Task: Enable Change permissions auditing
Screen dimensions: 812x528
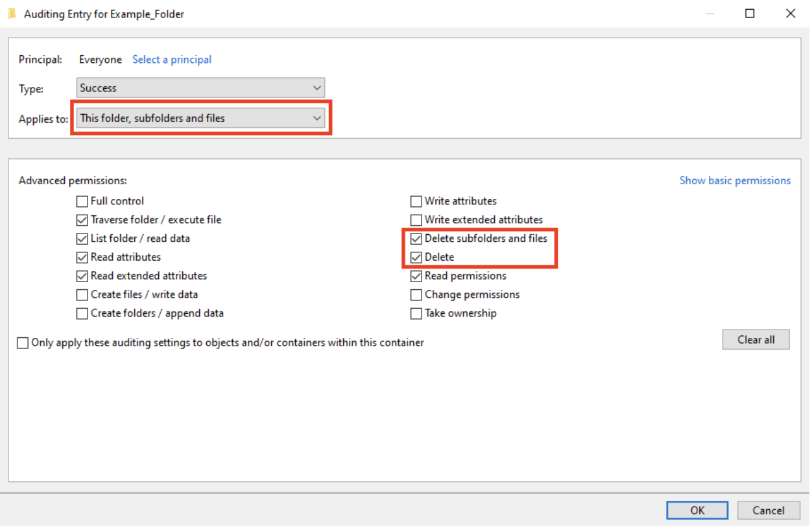Action: pyautogui.click(x=416, y=294)
